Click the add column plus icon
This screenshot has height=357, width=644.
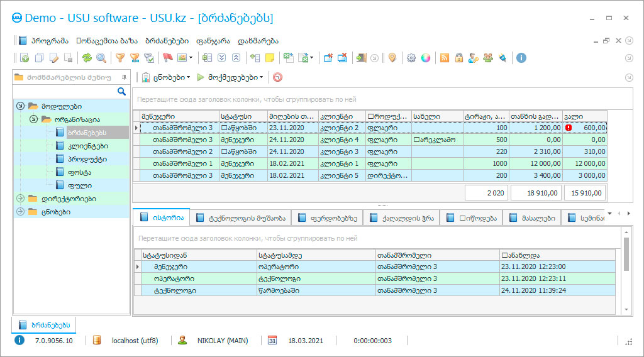[x=255, y=58]
